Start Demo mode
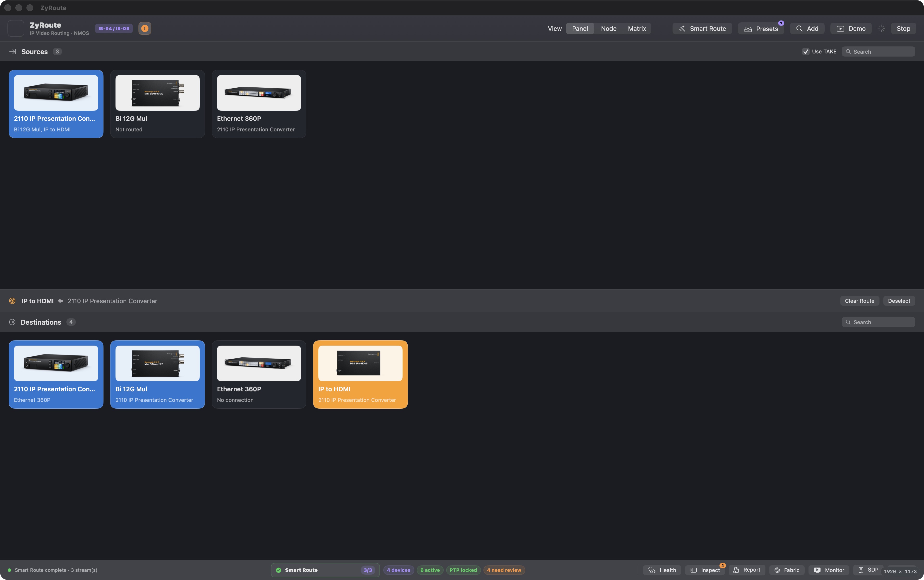924x580 pixels. pyautogui.click(x=851, y=28)
